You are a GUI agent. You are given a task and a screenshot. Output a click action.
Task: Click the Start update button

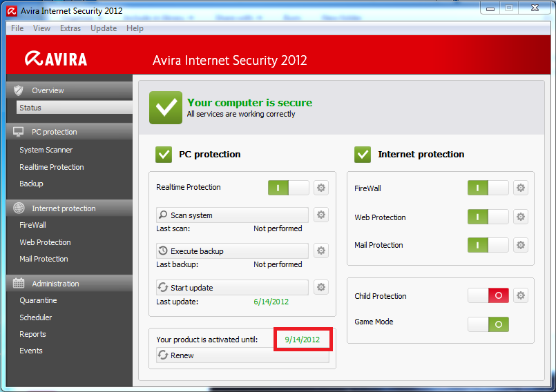point(232,287)
